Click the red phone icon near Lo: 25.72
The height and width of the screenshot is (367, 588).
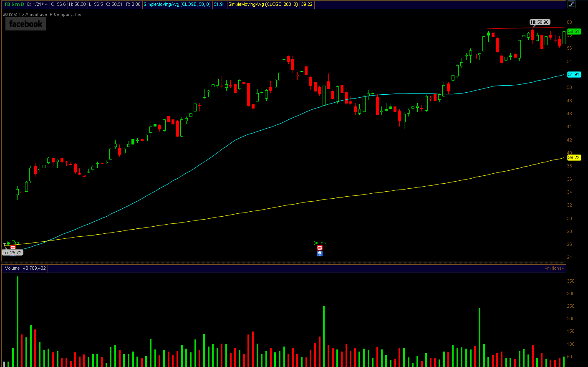point(13,248)
